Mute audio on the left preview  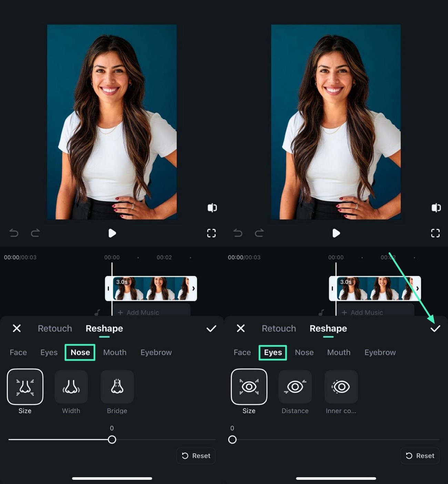pyautogui.click(x=212, y=207)
